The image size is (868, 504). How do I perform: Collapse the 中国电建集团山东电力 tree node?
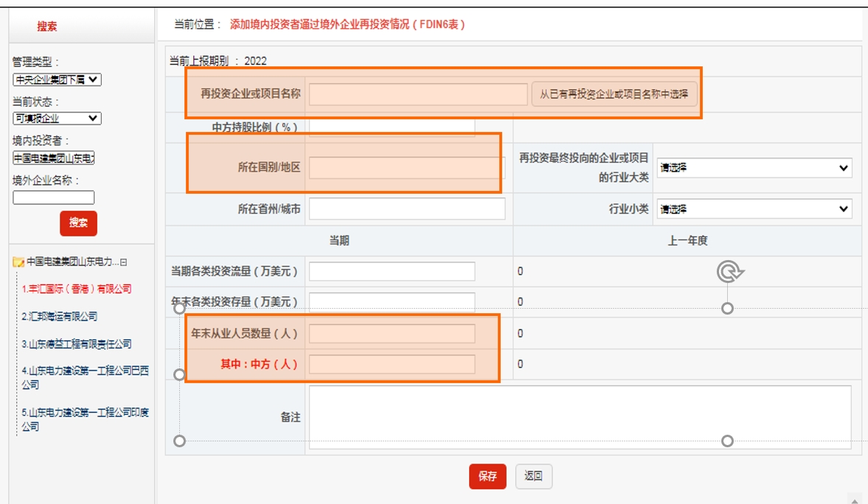click(x=124, y=262)
